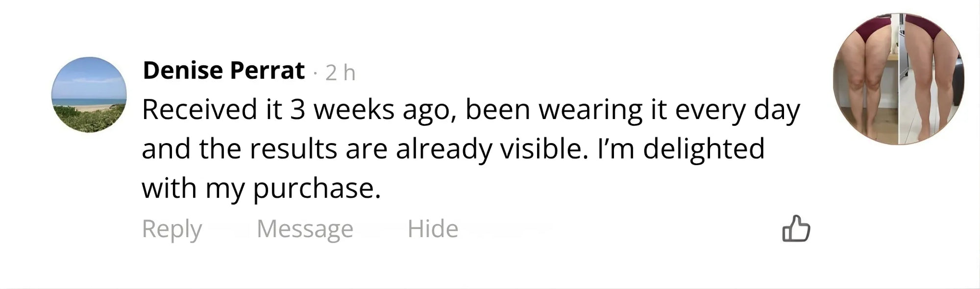The width and height of the screenshot is (980, 289).
Task: Open the Denise Perrat profile name
Action: [223, 71]
